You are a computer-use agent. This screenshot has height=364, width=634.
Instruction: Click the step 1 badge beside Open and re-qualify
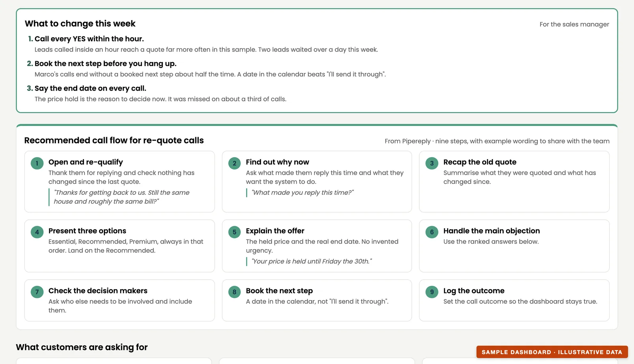37,163
